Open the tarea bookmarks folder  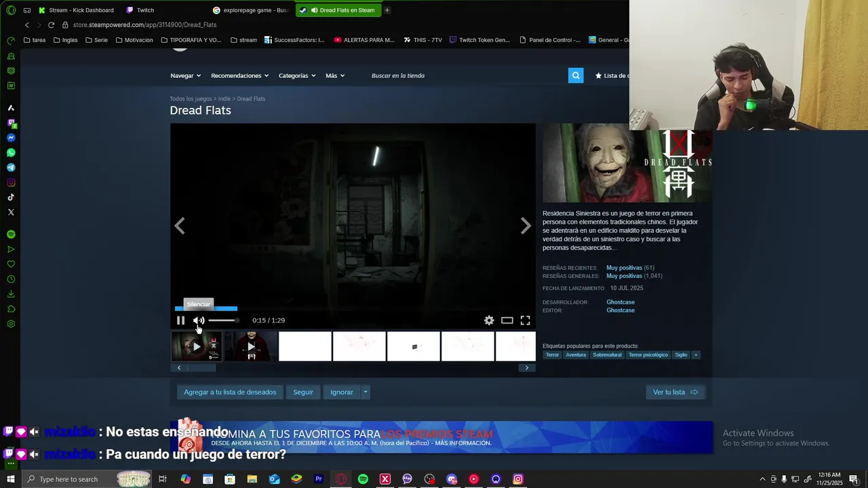[35, 40]
